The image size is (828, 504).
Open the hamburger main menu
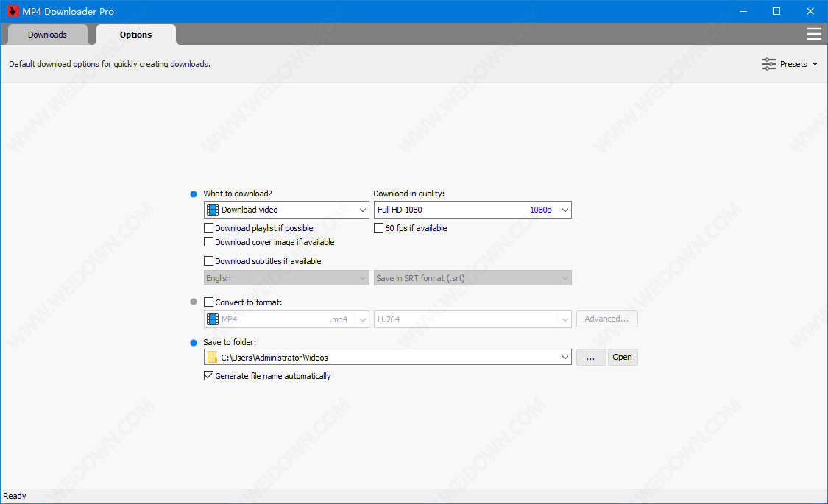click(814, 35)
